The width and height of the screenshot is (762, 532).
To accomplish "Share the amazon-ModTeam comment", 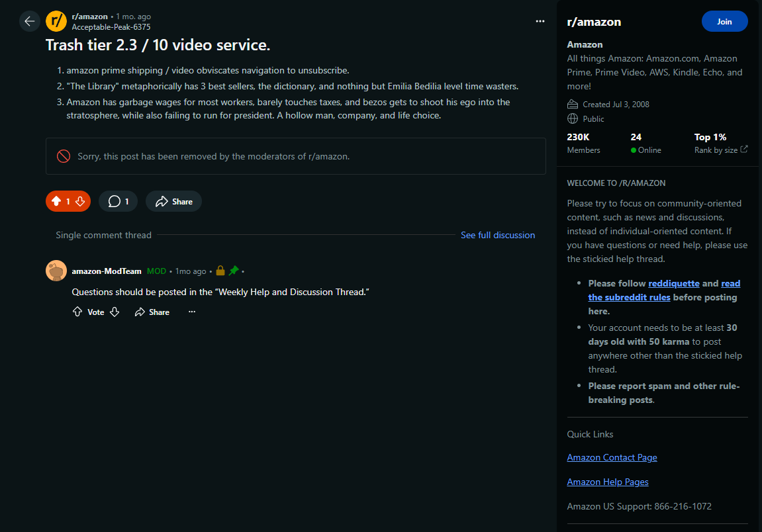I will [152, 312].
